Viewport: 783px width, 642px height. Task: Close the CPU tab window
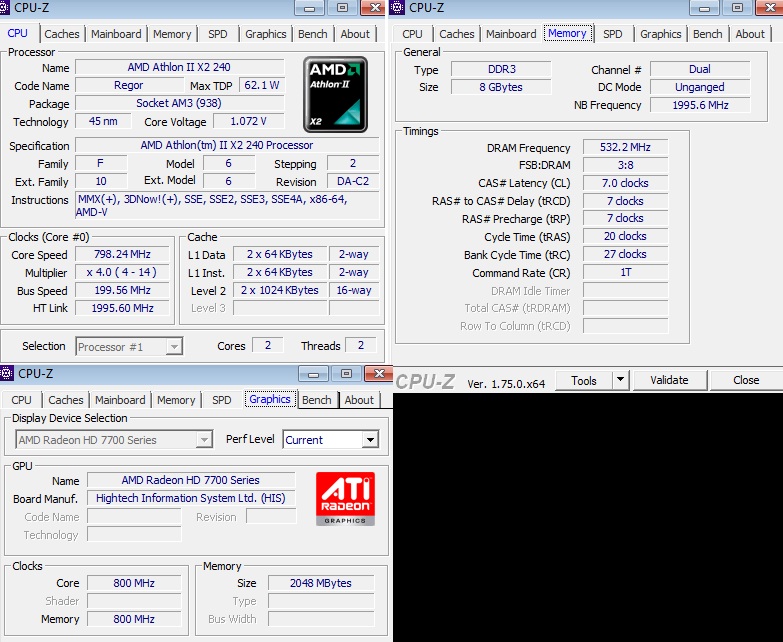[374, 8]
